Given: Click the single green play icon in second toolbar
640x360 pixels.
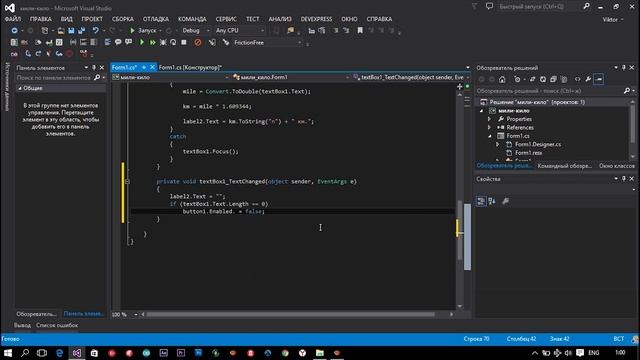Looking at the screenshot, I should [x=142, y=42].
